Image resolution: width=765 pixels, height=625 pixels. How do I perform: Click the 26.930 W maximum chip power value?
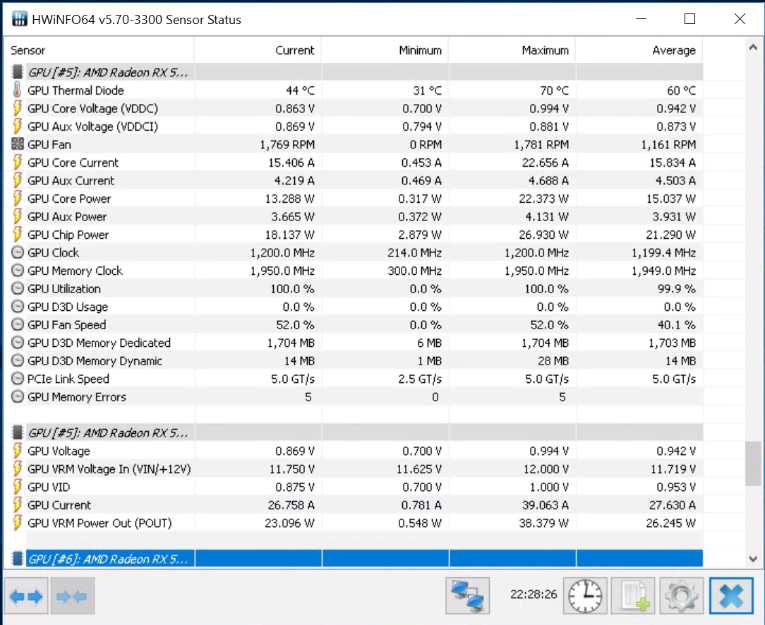click(544, 235)
